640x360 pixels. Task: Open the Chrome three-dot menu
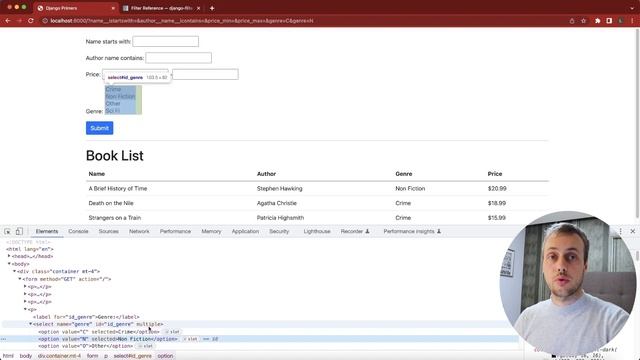pos(632,21)
